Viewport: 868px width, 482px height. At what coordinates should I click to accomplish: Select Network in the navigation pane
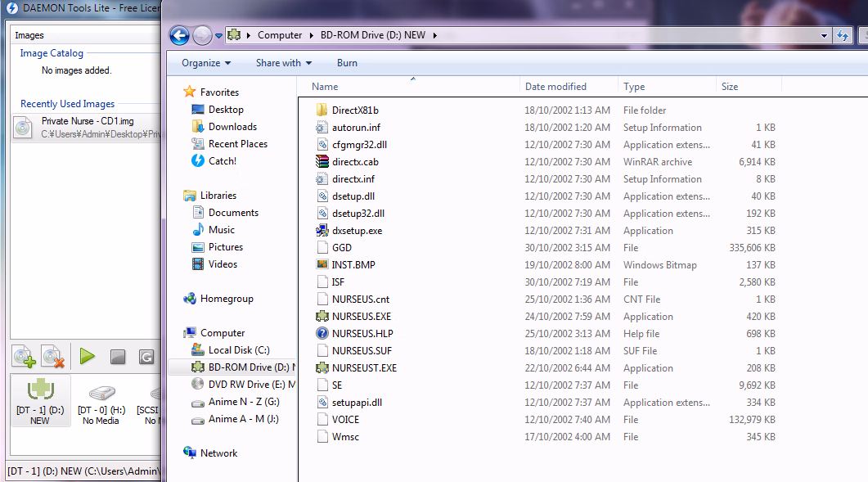click(218, 453)
